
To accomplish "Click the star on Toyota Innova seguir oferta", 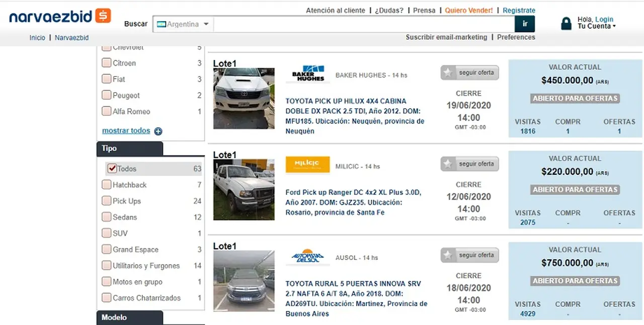I will (x=448, y=255).
